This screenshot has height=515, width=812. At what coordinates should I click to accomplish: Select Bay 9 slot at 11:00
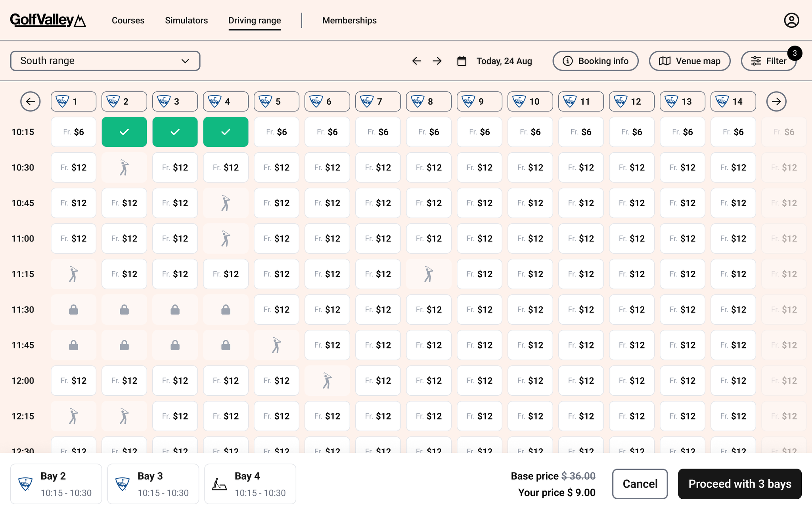[479, 239]
